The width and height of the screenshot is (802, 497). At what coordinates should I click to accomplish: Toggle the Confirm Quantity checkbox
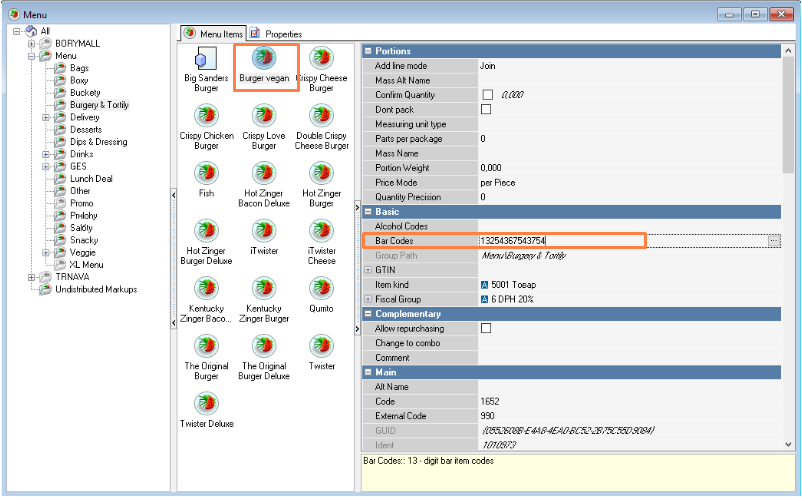487,94
